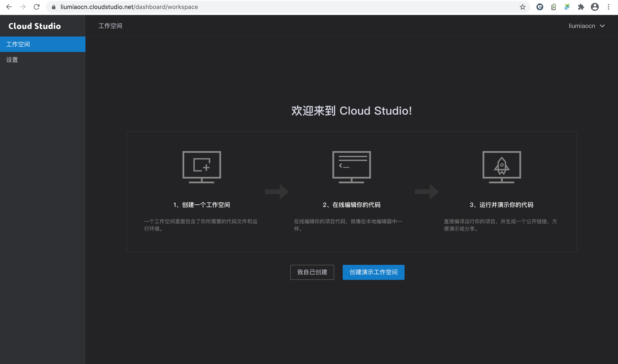Image resolution: width=618 pixels, height=364 pixels.
Task: Bookmark this page with the star icon
Action: click(x=522, y=7)
